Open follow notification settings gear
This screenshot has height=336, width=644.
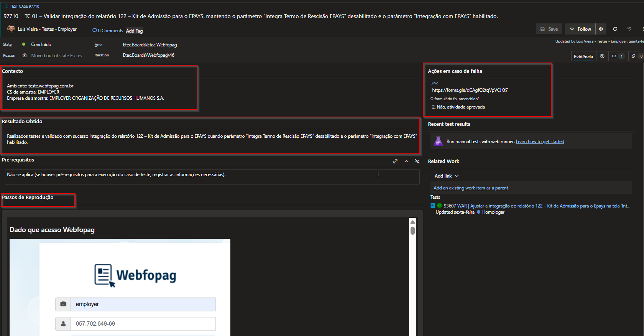pos(601,29)
